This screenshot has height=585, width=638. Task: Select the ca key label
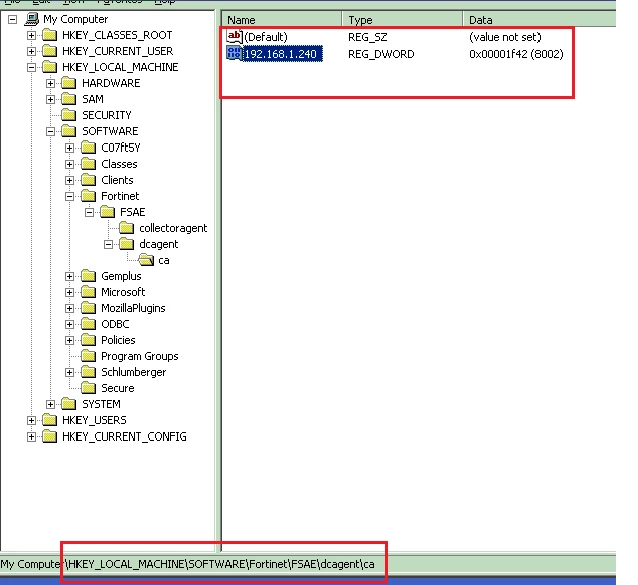(164, 260)
